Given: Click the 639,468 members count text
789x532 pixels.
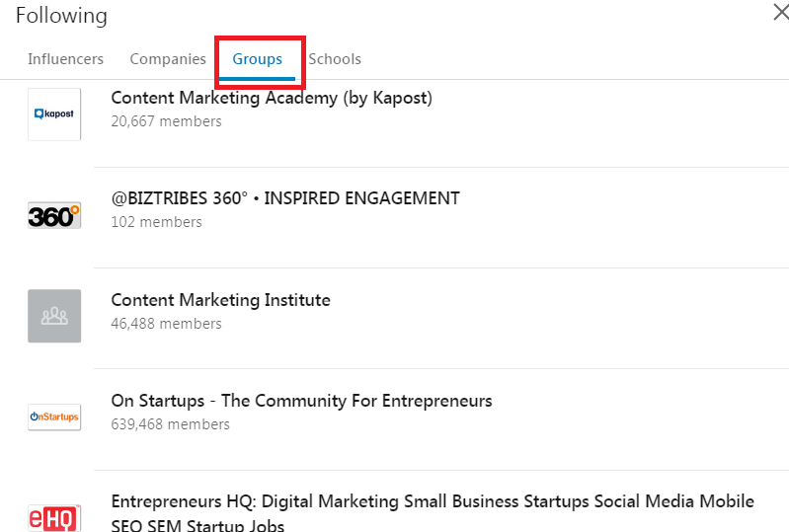Looking at the screenshot, I should click(x=170, y=424).
